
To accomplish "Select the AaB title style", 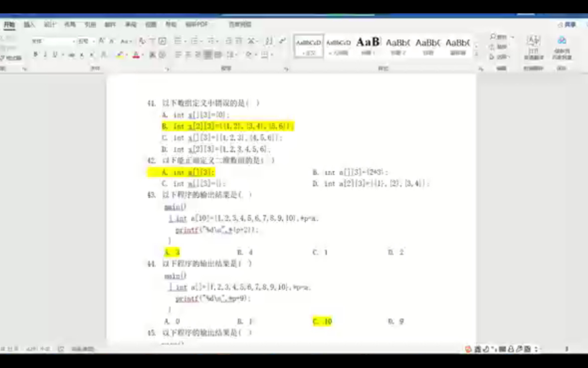I will click(367, 43).
